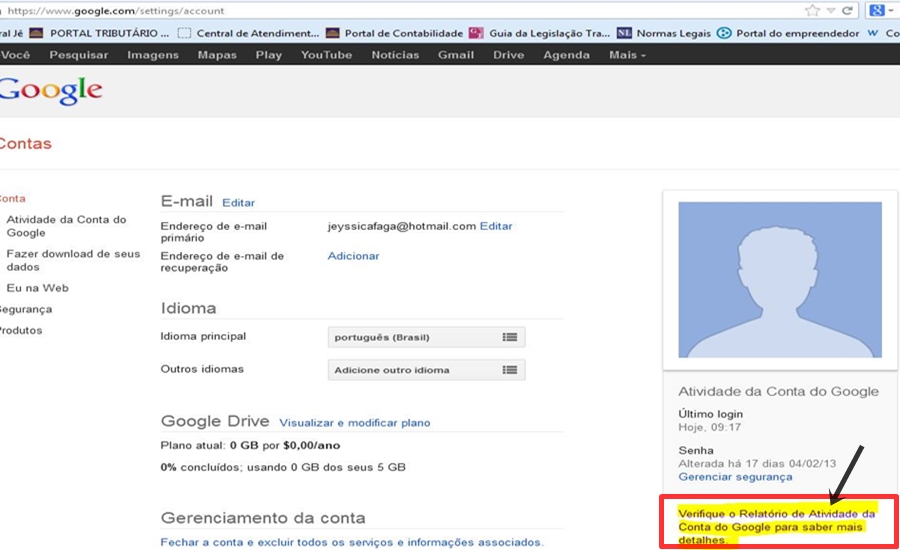Image resolution: width=900 pixels, height=550 pixels.
Task: Click the Último login Hoje, 09:17 text
Action: 711,420
